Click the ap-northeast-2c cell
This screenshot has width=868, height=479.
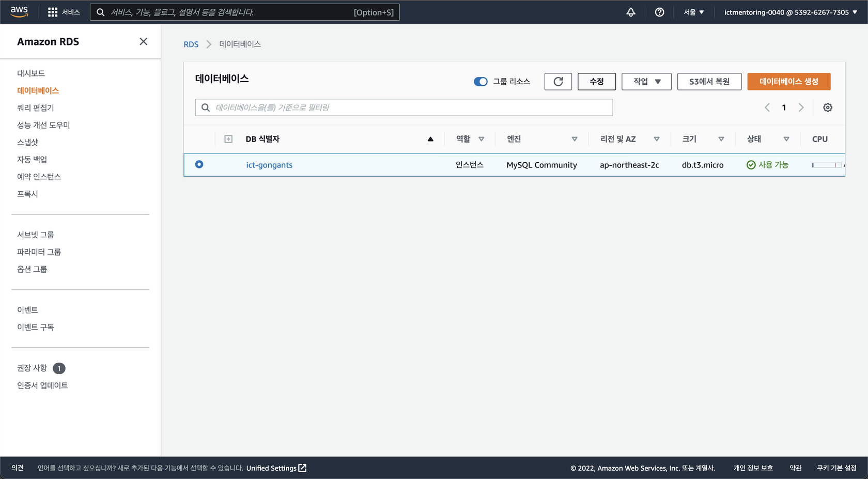click(x=629, y=165)
